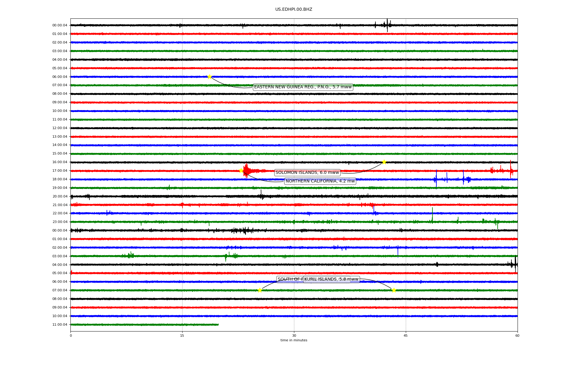Click the 60 tick on the time axis
The height and width of the screenshot is (368, 588).
pos(517,335)
